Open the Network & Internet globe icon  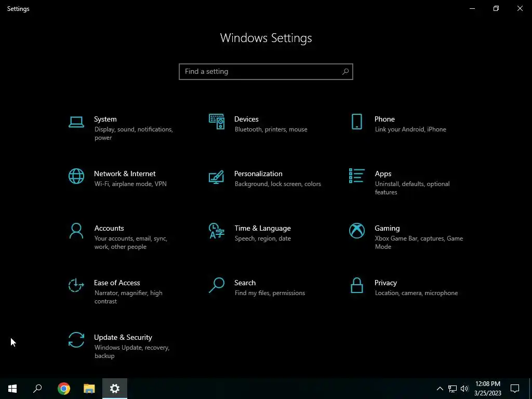(76, 176)
